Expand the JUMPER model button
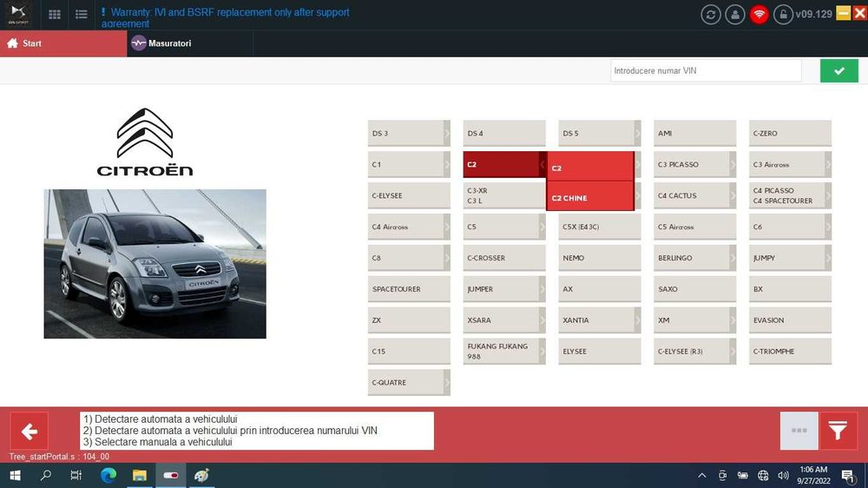The height and width of the screenshot is (488, 868). [504, 289]
